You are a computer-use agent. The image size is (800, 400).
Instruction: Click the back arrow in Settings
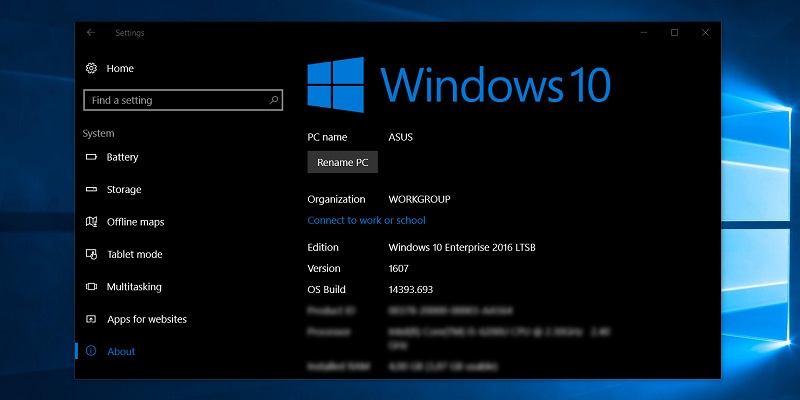point(91,33)
